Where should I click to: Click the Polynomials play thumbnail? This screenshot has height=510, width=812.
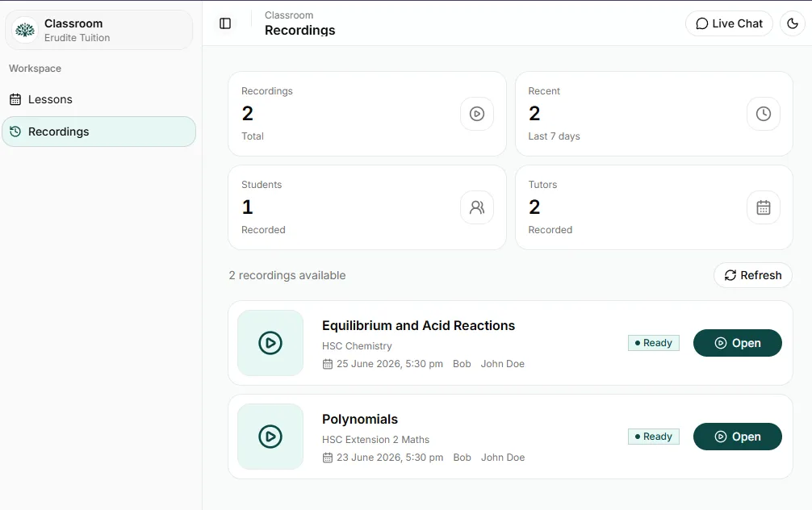tap(270, 437)
